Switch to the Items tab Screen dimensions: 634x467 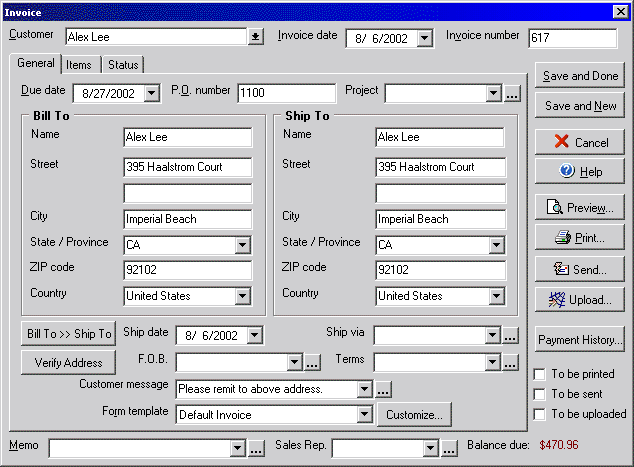coord(79,65)
